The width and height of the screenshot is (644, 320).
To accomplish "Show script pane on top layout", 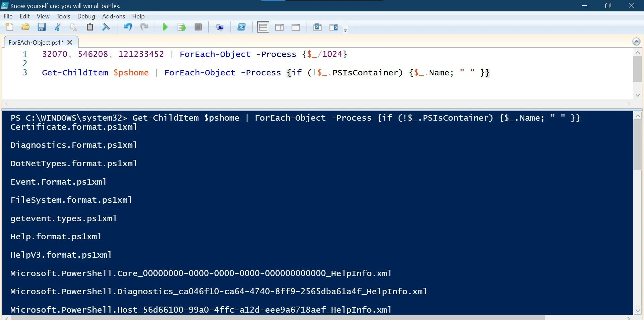I will click(263, 27).
